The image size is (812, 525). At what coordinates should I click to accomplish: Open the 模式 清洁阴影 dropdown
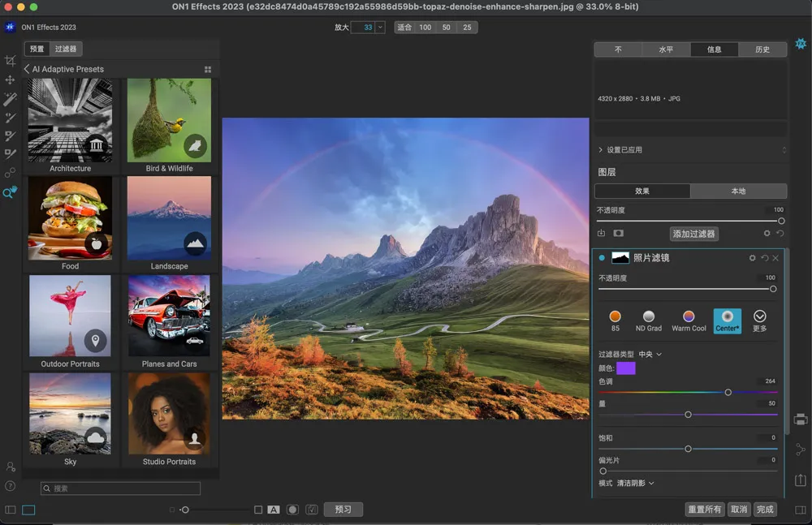click(635, 484)
